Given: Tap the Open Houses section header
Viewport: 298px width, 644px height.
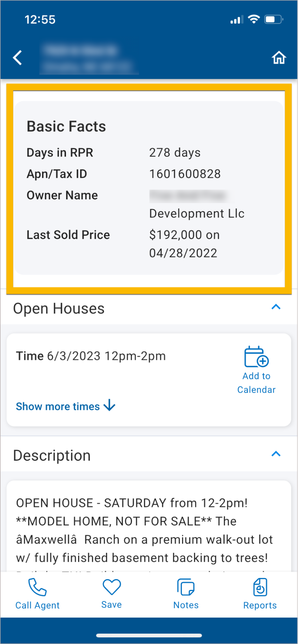Looking at the screenshot, I should [x=59, y=309].
